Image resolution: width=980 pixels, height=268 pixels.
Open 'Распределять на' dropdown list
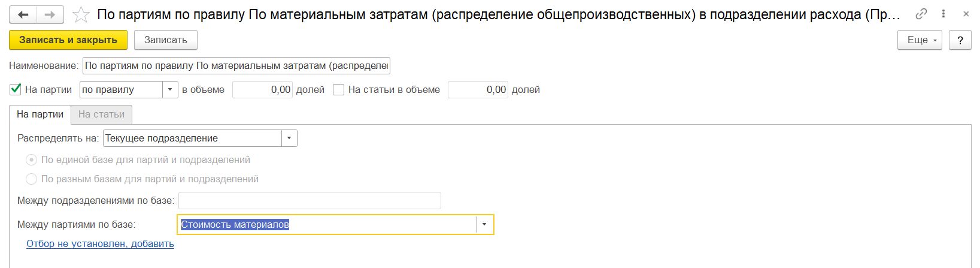pyautogui.click(x=289, y=138)
